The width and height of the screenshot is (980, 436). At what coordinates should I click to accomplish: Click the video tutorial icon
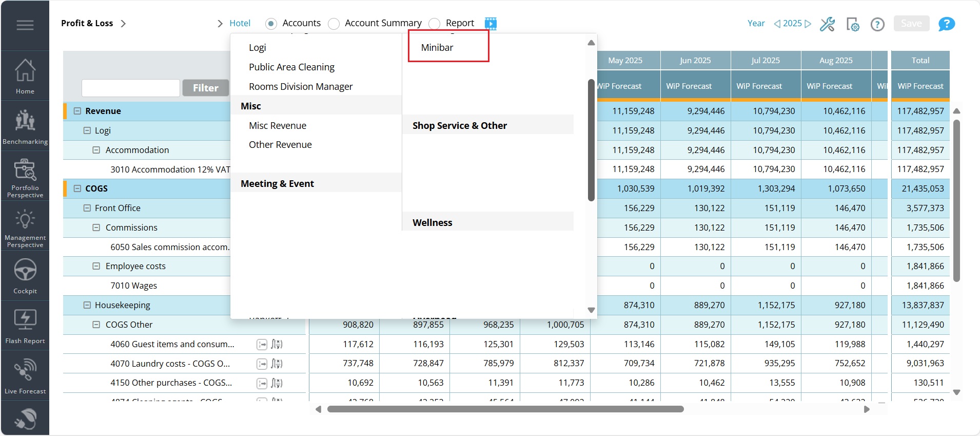tap(491, 24)
